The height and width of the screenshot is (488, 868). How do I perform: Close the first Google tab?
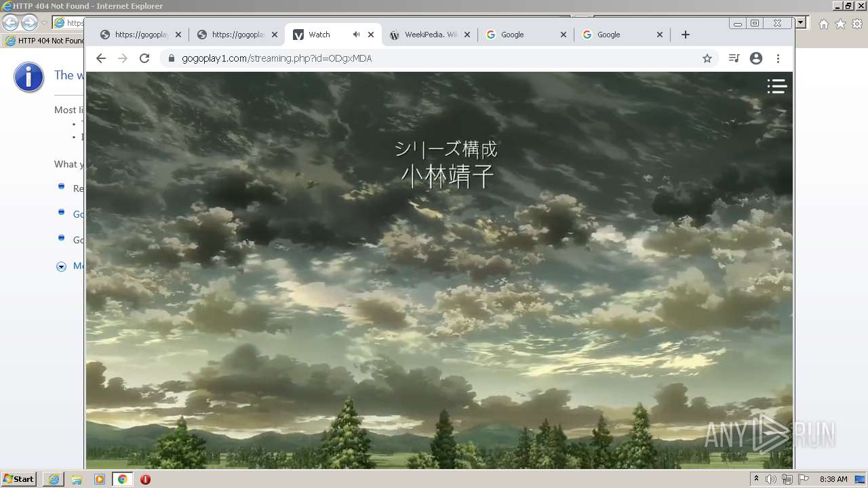tap(564, 35)
